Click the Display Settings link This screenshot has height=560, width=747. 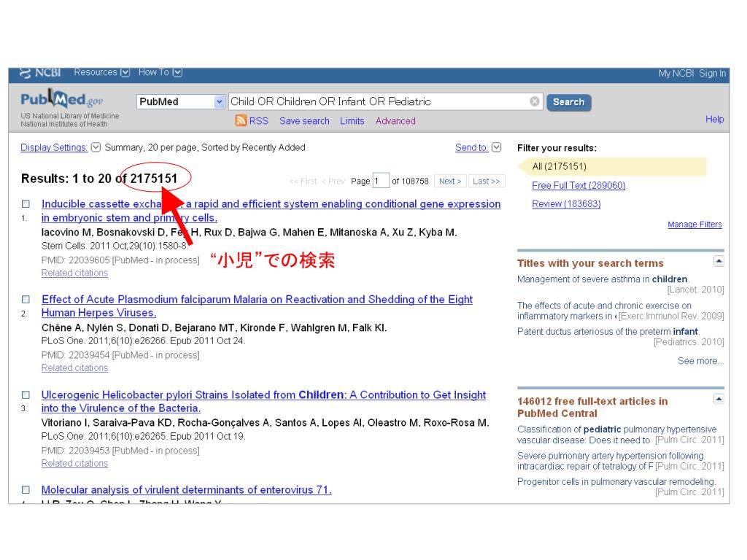54,147
